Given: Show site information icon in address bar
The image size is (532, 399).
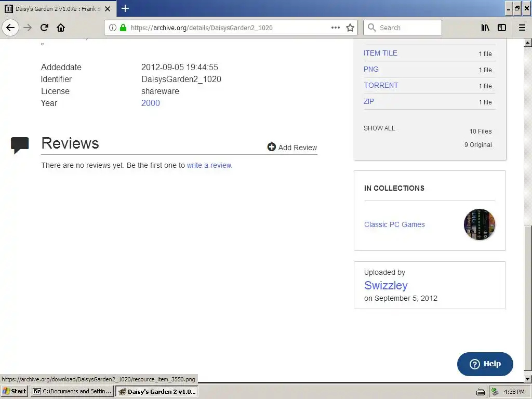Looking at the screenshot, I should click(113, 28).
